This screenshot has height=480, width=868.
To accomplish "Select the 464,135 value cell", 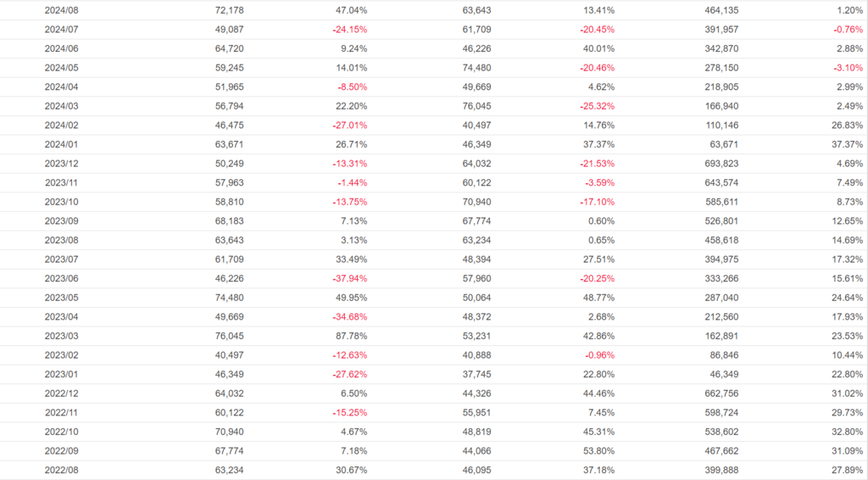I will pos(721,10).
